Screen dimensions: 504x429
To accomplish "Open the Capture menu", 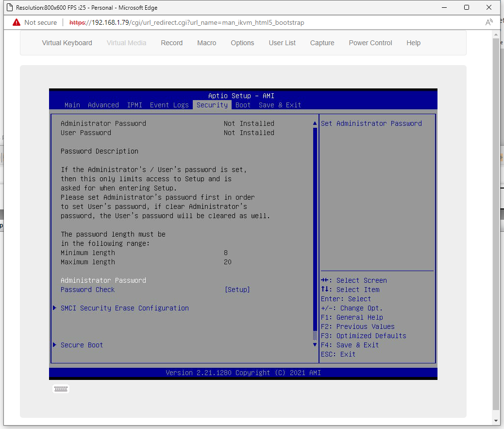I will pyautogui.click(x=322, y=43).
